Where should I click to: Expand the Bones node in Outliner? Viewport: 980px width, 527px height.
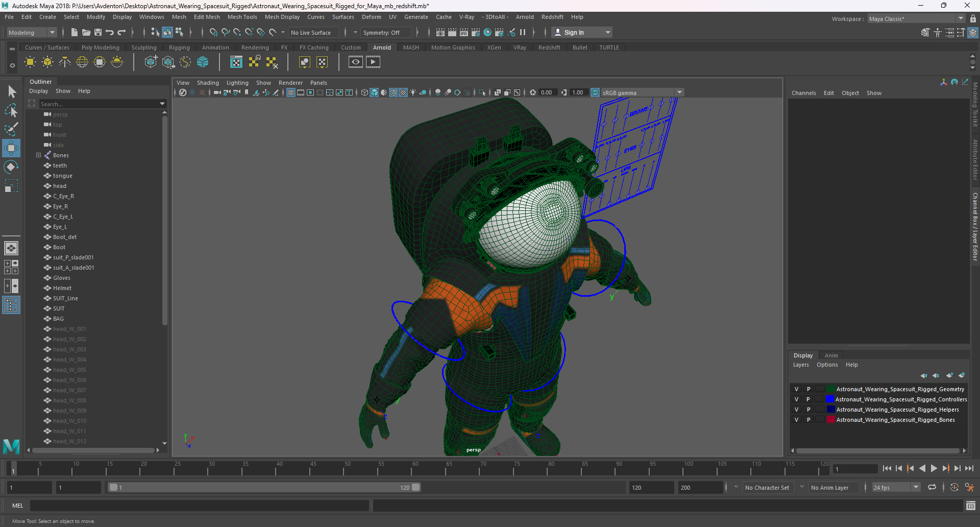pyautogui.click(x=38, y=155)
